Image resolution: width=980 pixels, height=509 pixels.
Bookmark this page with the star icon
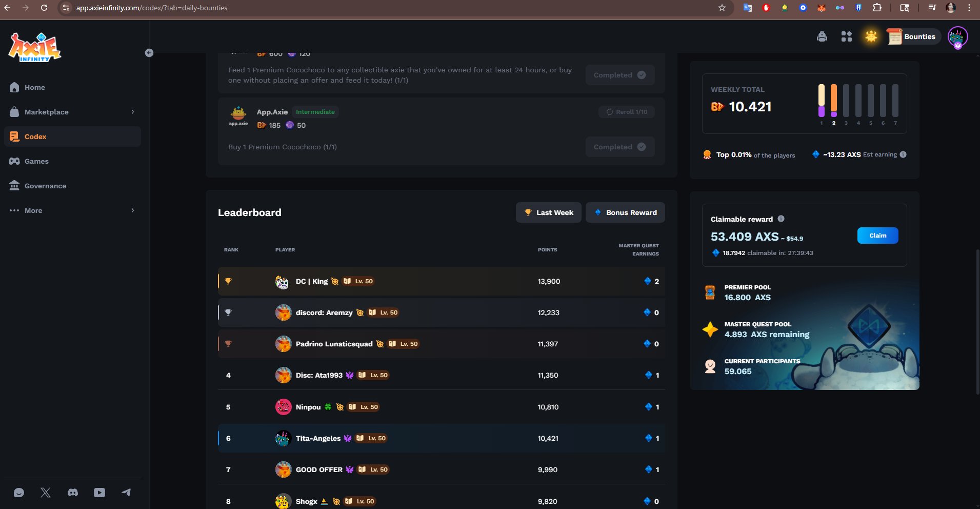pos(722,8)
